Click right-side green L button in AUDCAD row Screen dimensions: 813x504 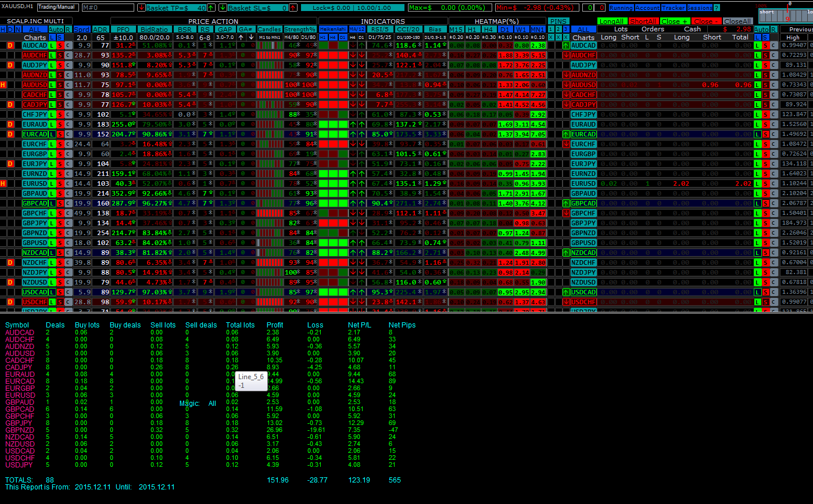coord(757,45)
